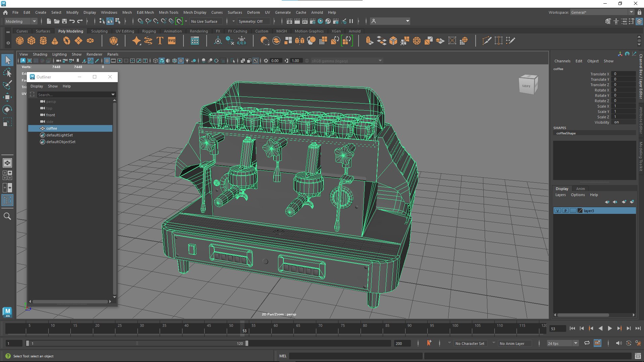Click the Extrude shelf icon

[370, 41]
